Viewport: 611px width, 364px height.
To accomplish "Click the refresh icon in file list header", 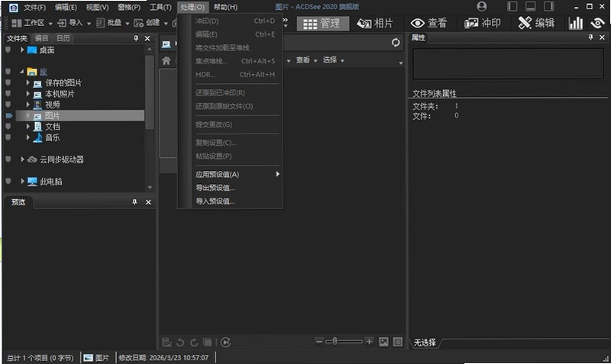I will (x=396, y=43).
